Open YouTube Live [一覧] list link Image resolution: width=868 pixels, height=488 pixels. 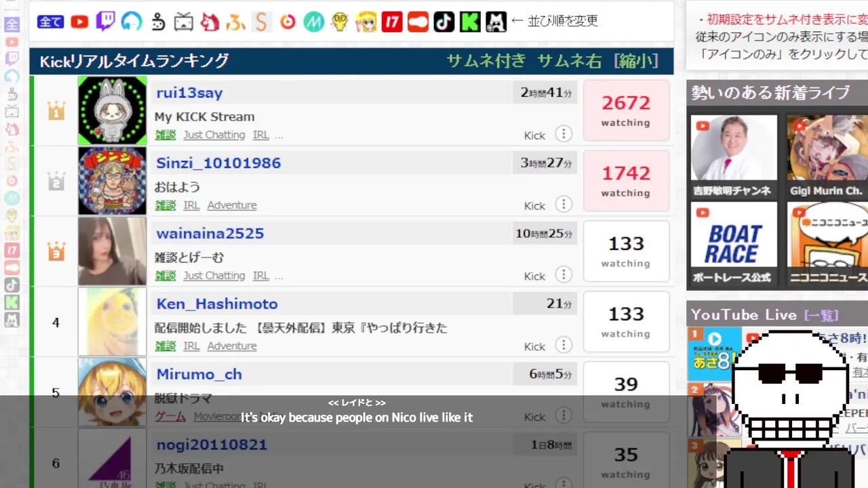821,315
